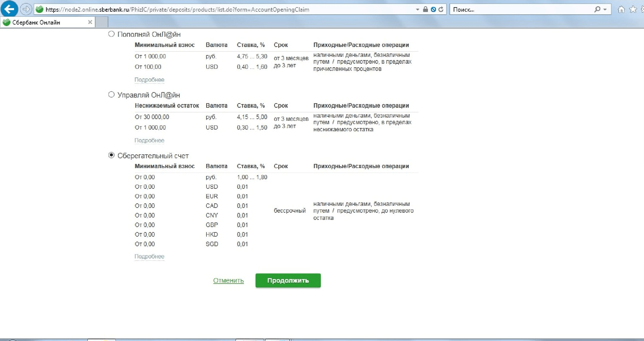Click the От 100,00 minimum deposit amount
The width and height of the screenshot is (644, 341).
148,67
